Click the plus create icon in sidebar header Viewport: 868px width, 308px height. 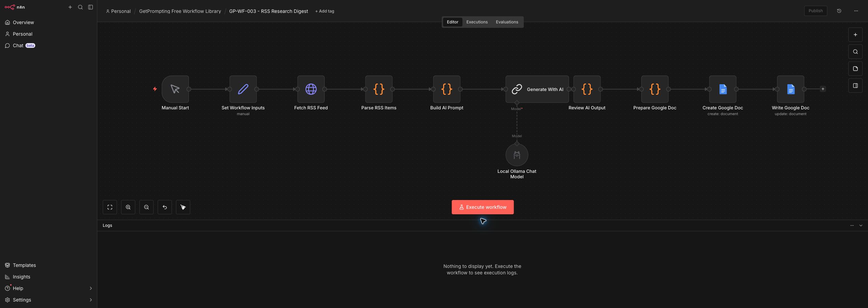point(70,7)
